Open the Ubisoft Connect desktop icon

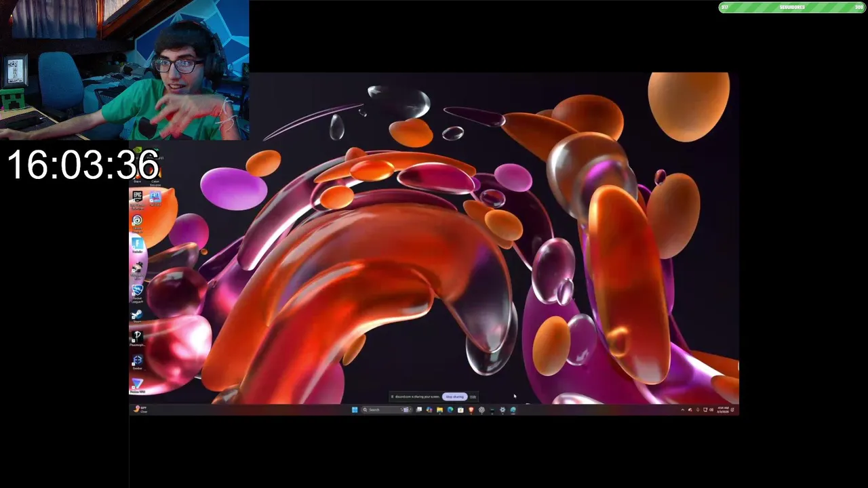[138, 222]
